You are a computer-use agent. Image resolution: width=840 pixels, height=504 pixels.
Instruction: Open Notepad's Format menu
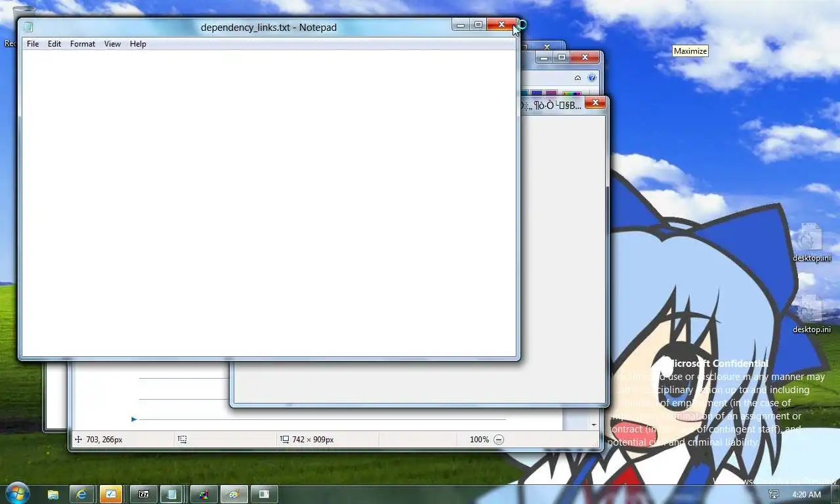(x=83, y=44)
